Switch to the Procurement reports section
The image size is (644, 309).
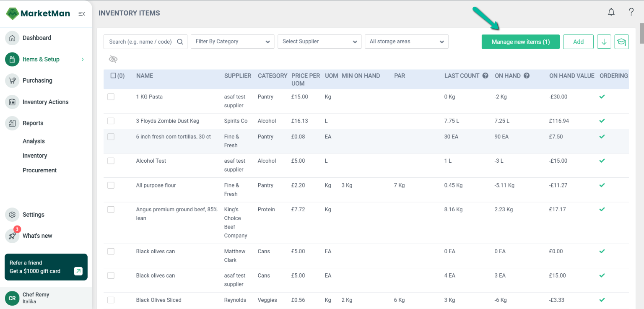(39, 170)
